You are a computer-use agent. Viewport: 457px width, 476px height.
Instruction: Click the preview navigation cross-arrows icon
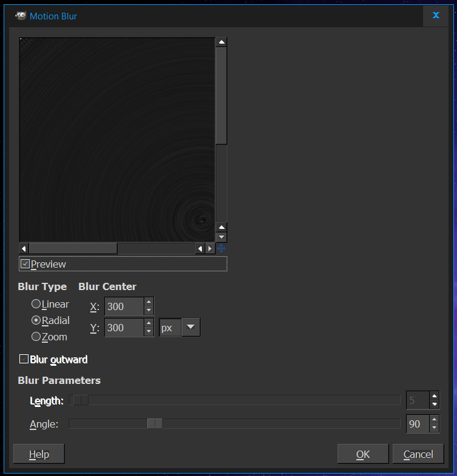221,249
